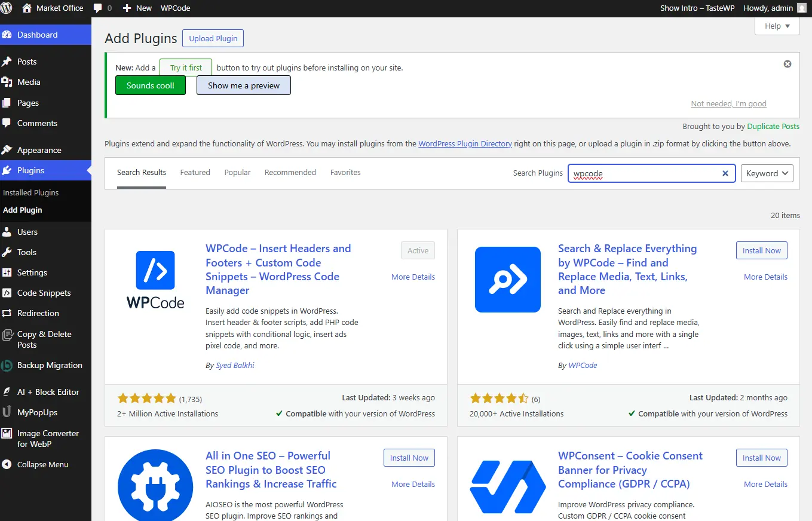Viewport: 812px width, 521px height.
Task: Switch to the Favorites tab
Action: coord(345,173)
